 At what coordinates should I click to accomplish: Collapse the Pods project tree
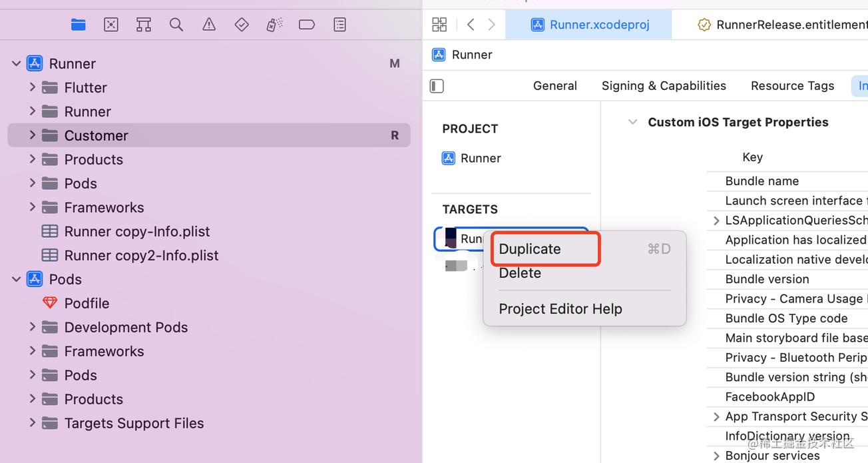[x=17, y=279]
